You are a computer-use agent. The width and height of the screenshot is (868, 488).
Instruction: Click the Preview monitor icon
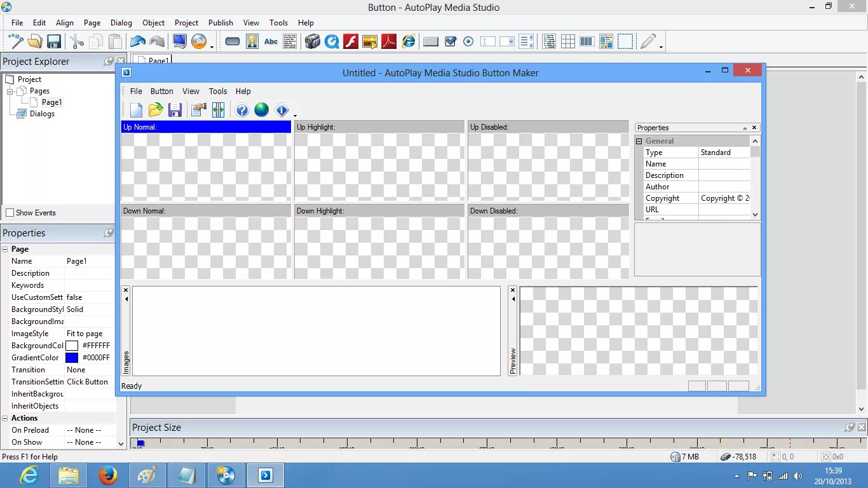point(180,42)
